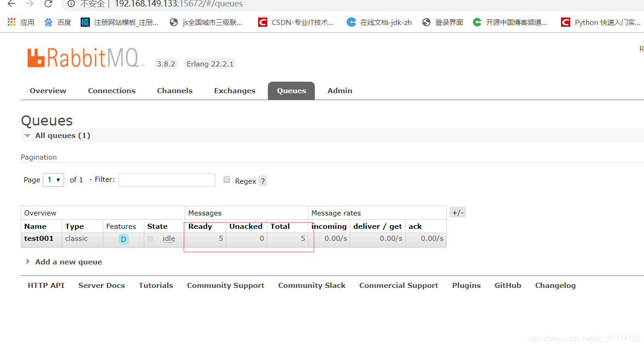Open the Community Support link
644x347 pixels.
[225, 285]
